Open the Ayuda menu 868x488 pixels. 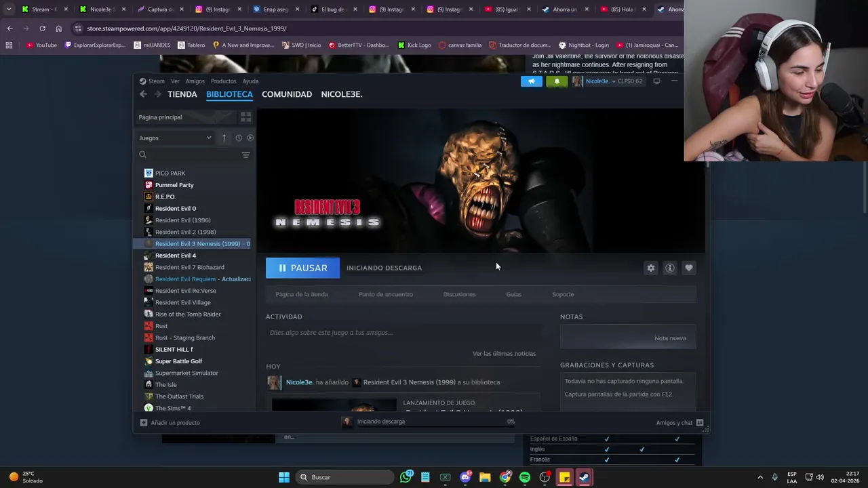tap(250, 81)
